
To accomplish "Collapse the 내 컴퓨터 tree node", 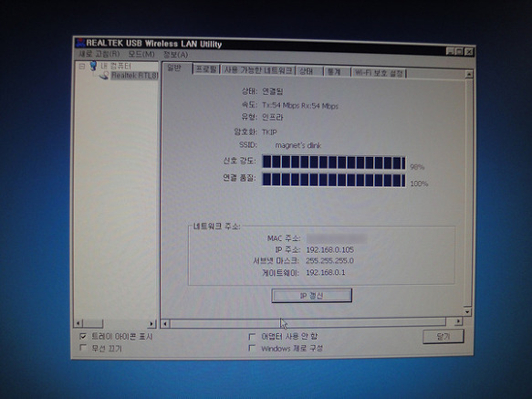I will pos(82,67).
